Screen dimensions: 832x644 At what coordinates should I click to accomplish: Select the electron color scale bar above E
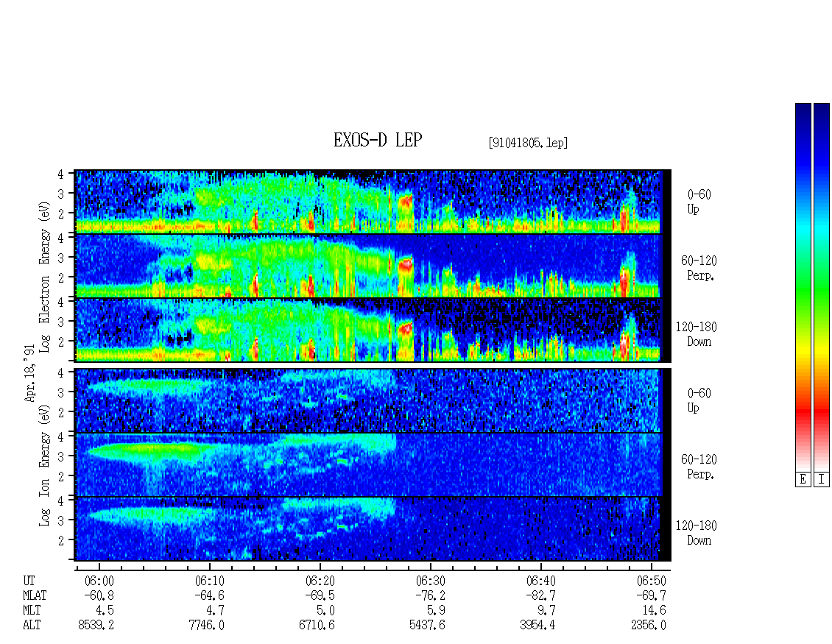point(803,286)
